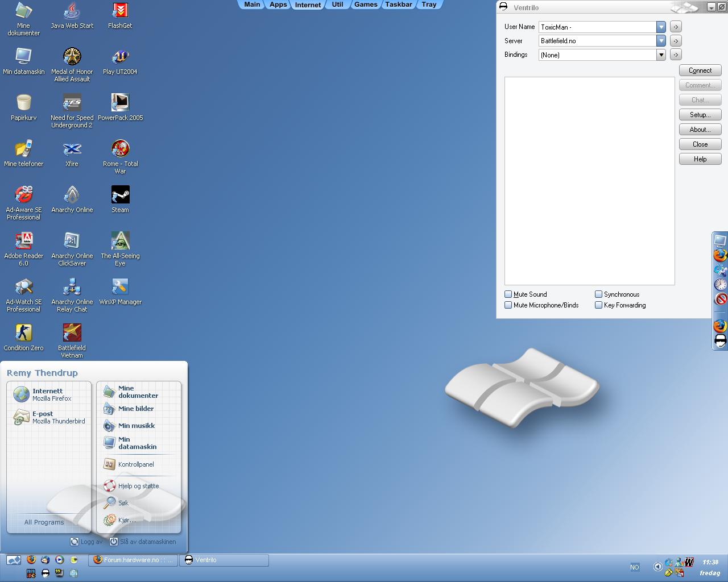Select the PowerPack 2005 icon
Screen dimensions: 728x582
120,107
